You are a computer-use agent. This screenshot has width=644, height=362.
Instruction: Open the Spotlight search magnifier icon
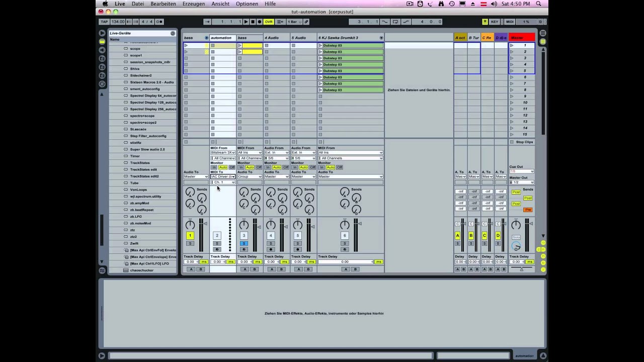539,4
